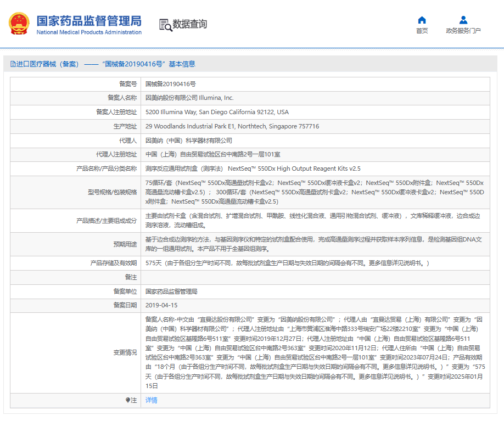This screenshot has height=421, width=504.
Task: Click National Medical Products Administration subtitle
Action: click(x=89, y=32)
